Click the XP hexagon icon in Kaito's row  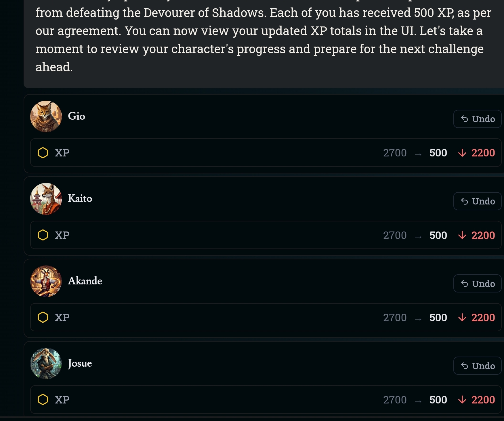point(43,235)
